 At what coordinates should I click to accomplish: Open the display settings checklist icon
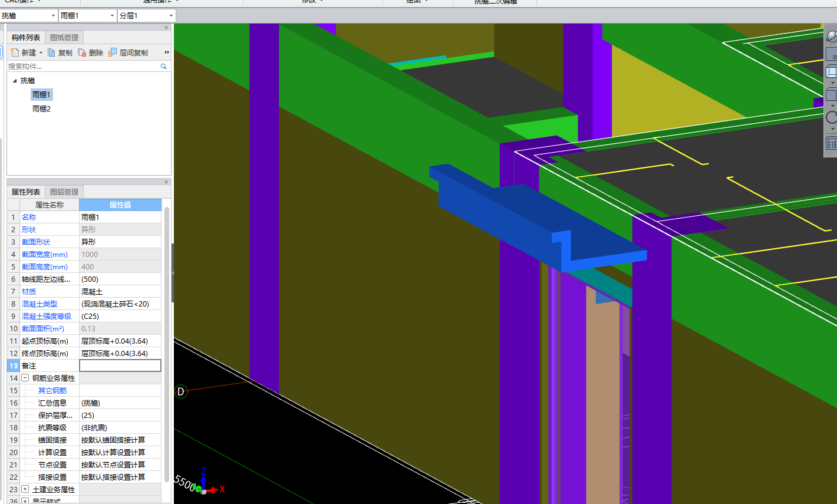click(x=832, y=143)
